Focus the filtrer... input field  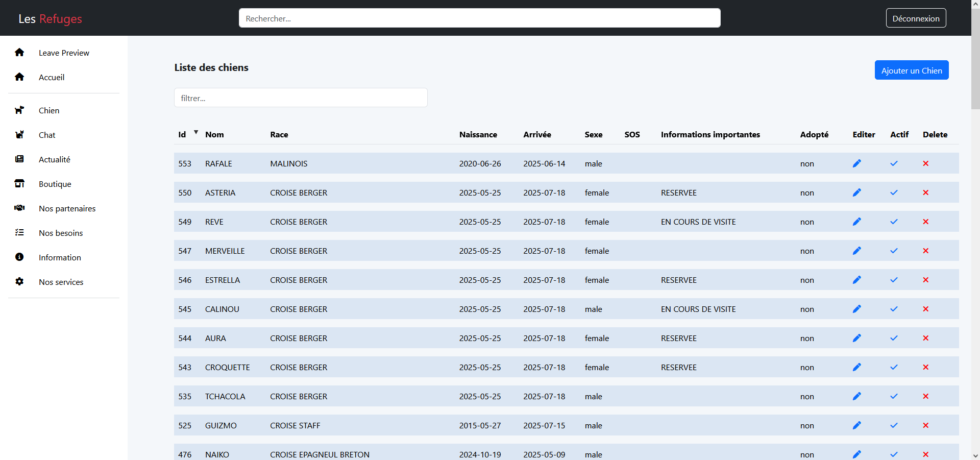(301, 98)
